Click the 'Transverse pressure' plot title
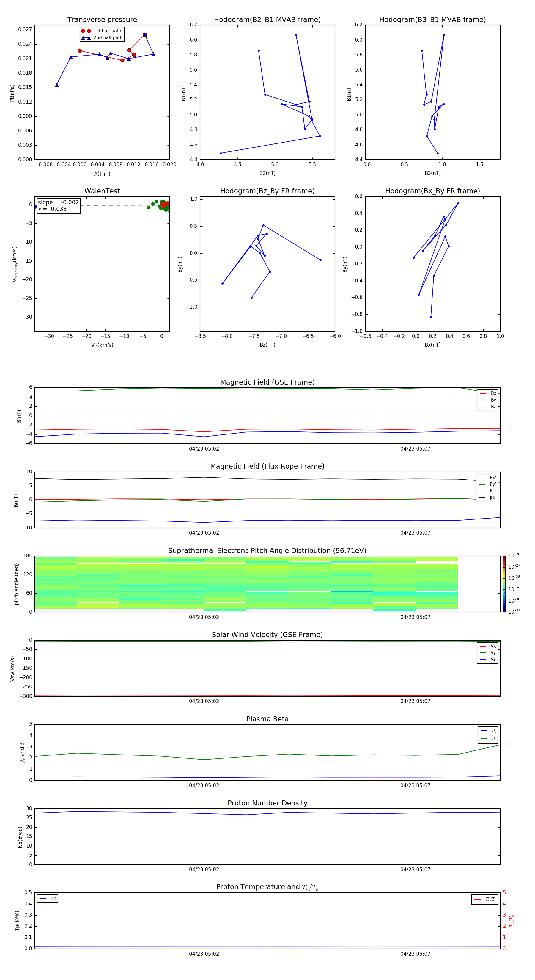The image size is (535, 980). pyautogui.click(x=102, y=20)
